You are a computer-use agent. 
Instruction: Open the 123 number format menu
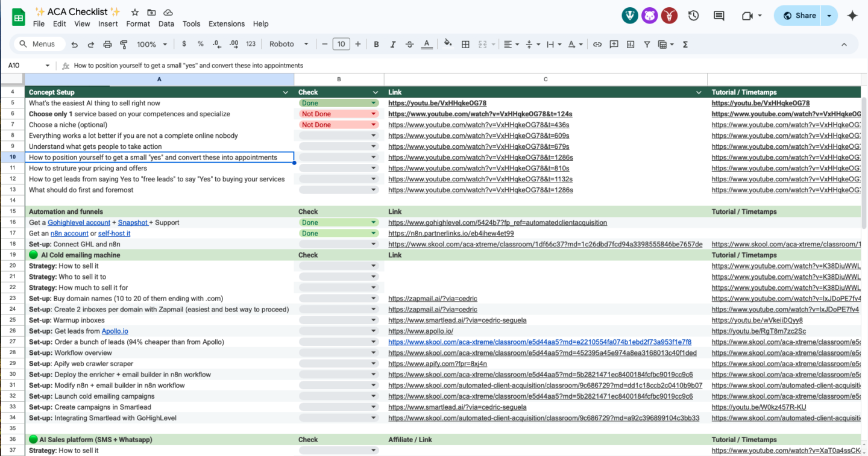pos(251,44)
